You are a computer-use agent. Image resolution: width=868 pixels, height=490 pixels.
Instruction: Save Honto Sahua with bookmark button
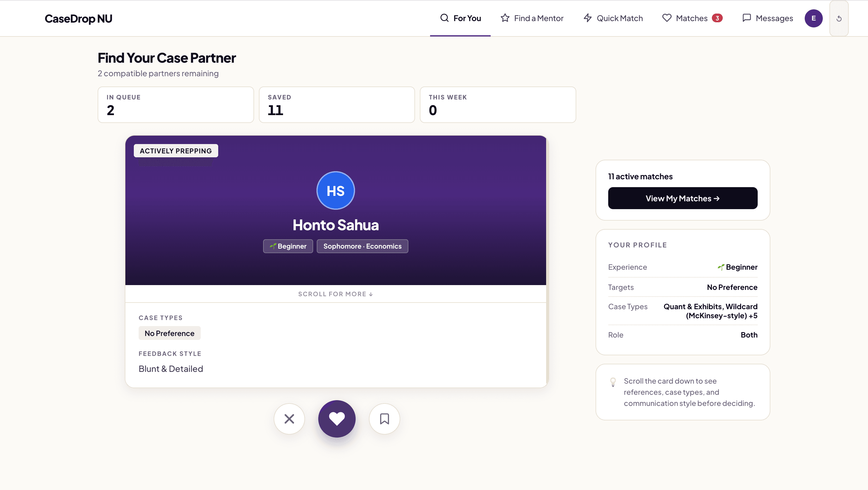pos(385,419)
